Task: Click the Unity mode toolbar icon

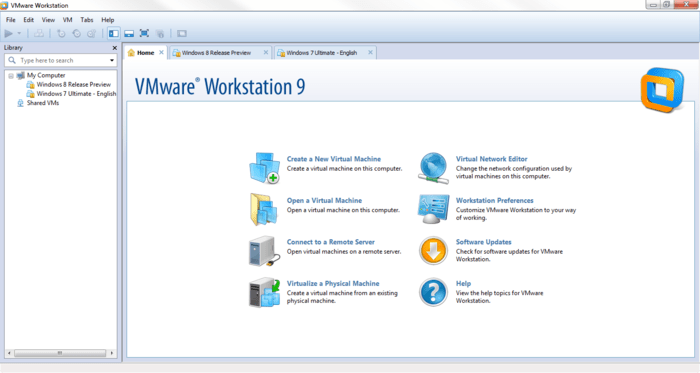Action: 160,33
